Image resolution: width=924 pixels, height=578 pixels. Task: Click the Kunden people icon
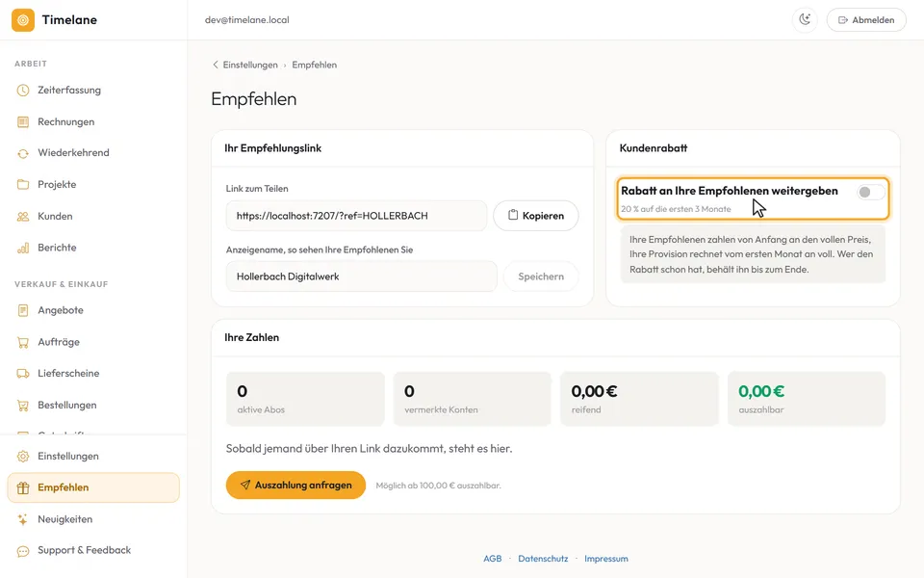coord(23,217)
